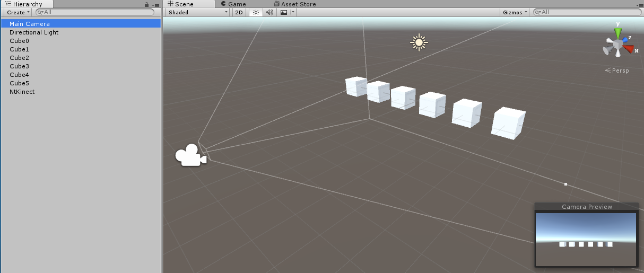Click the Directional Light sun gizmo in scene
Viewport: 644px width, 273px height.
419,42
